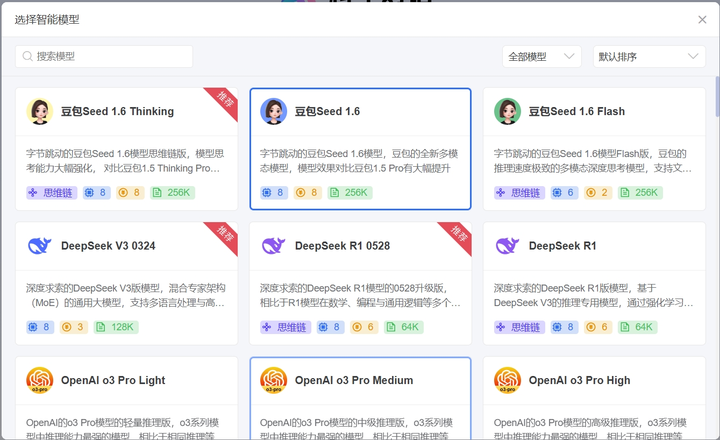Click 128K context badge on DeepSeek V3 0324
This screenshot has height=440, width=720.
pos(116,327)
